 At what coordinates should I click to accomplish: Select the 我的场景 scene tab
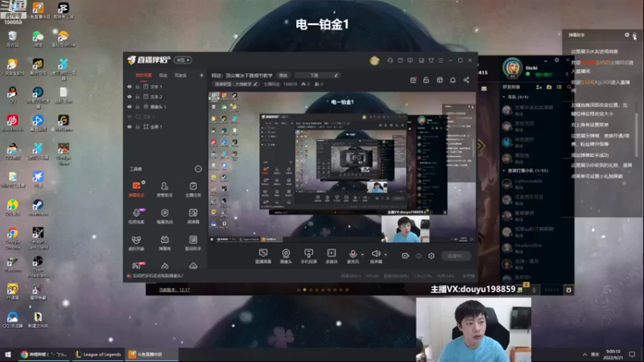[x=144, y=76]
